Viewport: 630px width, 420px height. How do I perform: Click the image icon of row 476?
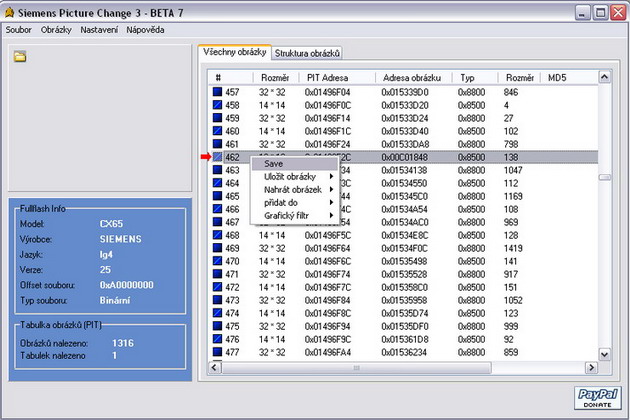point(217,339)
